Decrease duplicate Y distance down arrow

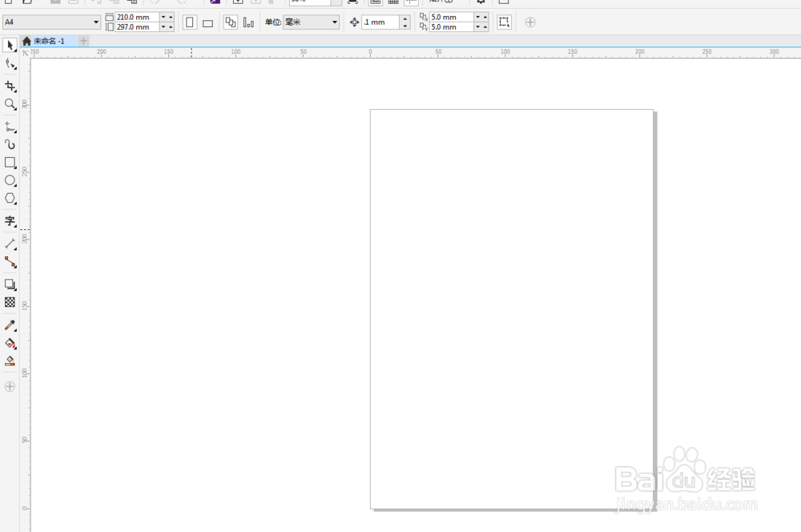tap(477, 27)
